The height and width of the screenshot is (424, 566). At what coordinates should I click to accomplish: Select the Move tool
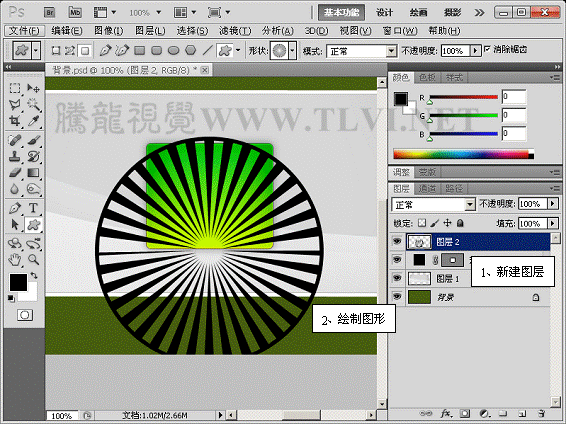coord(33,88)
